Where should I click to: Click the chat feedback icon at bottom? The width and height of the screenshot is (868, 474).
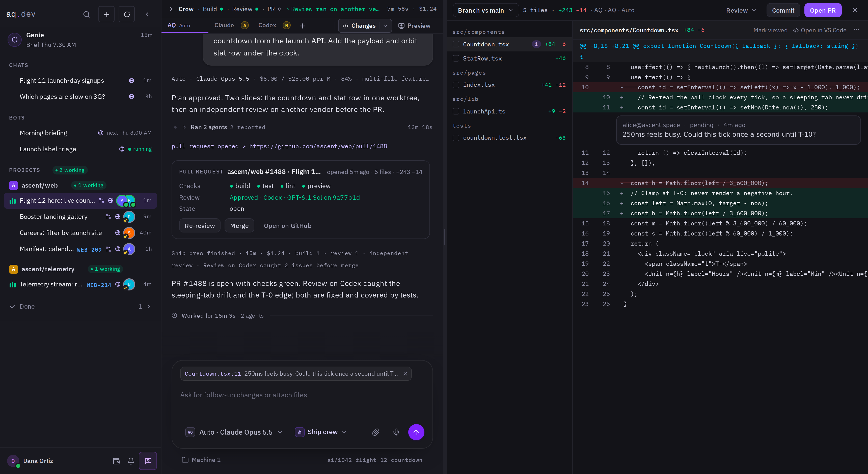[148, 461]
